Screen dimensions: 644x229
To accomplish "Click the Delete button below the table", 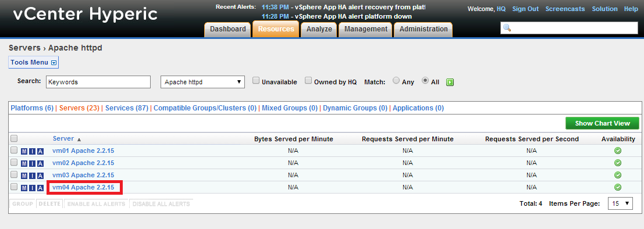I will pyautogui.click(x=49, y=204).
